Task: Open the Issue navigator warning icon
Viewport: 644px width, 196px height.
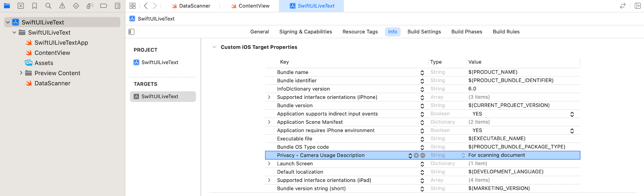Action: (x=62, y=6)
